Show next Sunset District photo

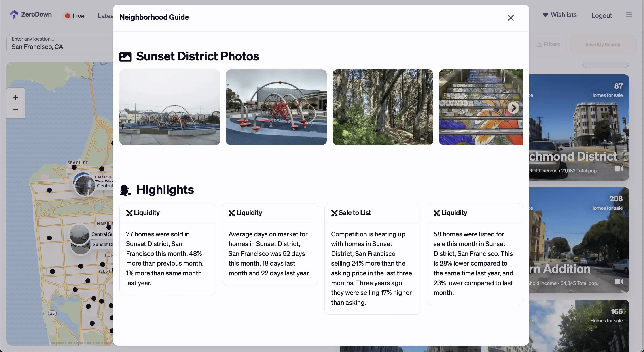[513, 108]
